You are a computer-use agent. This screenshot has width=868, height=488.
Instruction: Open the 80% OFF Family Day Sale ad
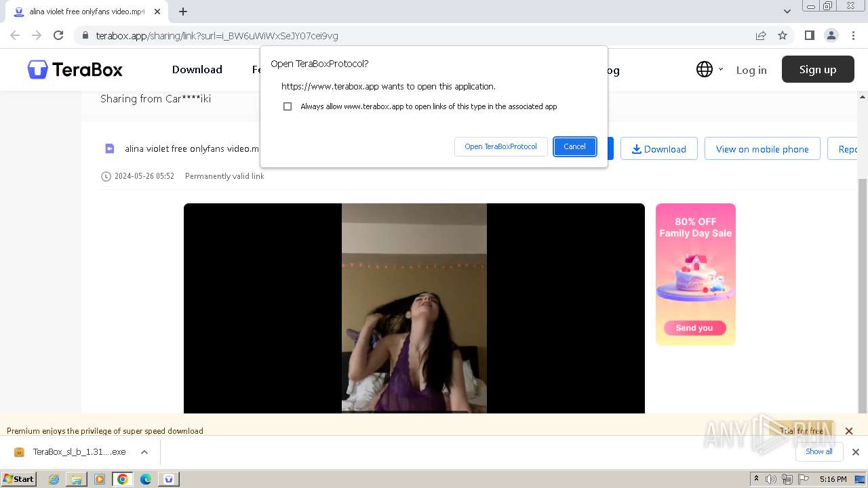coord(695,274)
